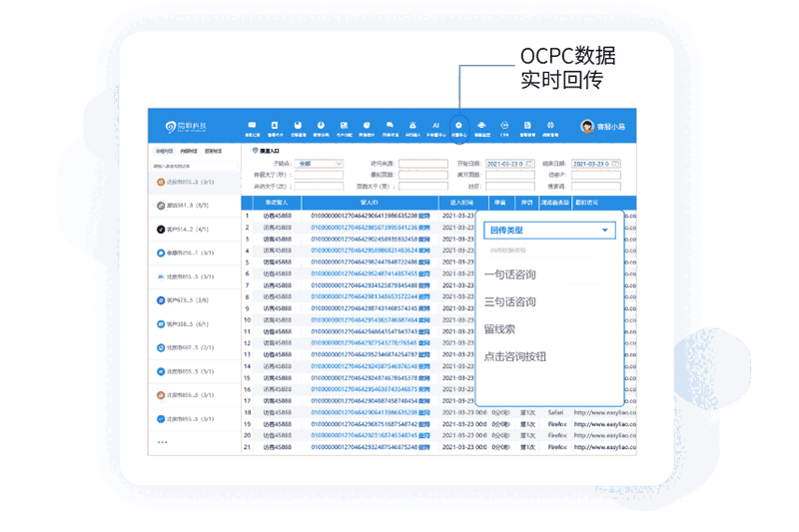Open the 子站点 dropdown showing 全部

click(x=319, y=164)
